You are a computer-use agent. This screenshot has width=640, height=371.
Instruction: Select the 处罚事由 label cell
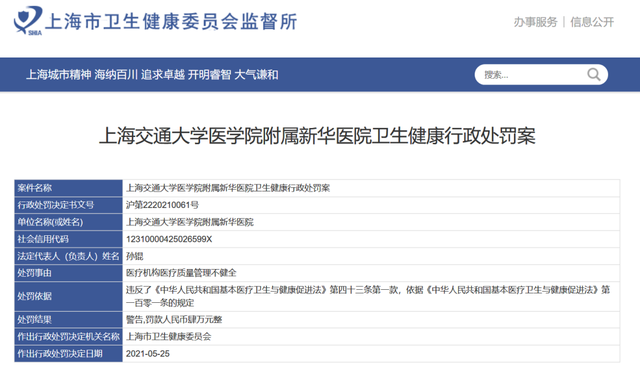click(x=68, y=273)
